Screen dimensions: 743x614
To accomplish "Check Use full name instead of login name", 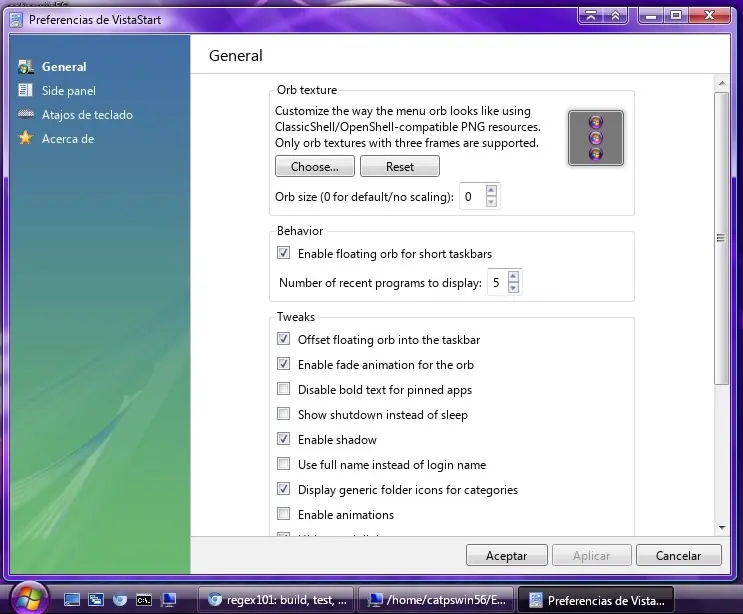I will click(x=283, y=464).
